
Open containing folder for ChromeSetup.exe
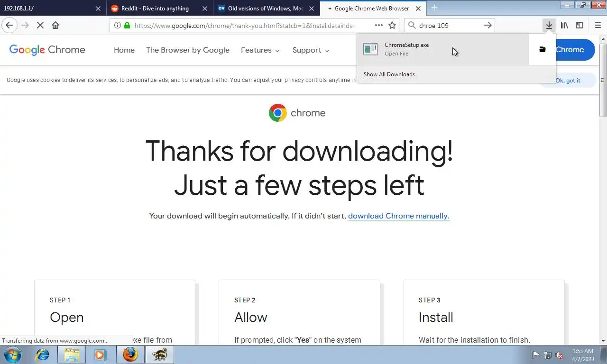(x=543, y=49)
